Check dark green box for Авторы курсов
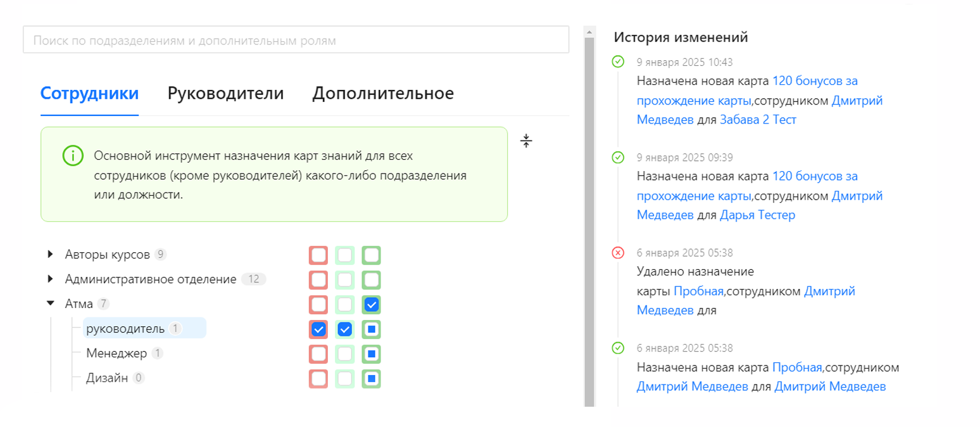 (371, 255)
